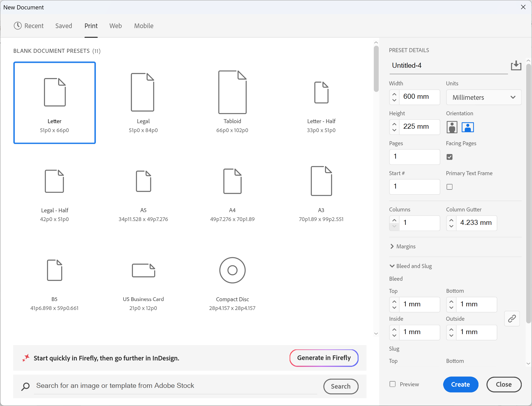Viewport: 532px width, 406px height.
Task: Select the B5 document preset
Action: (x=55, y=281)
